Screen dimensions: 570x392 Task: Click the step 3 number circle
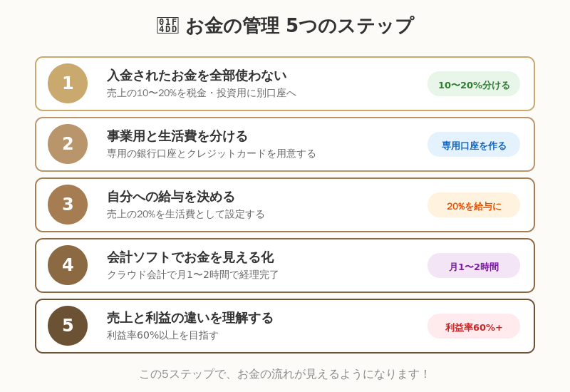(x=68, y=205)
